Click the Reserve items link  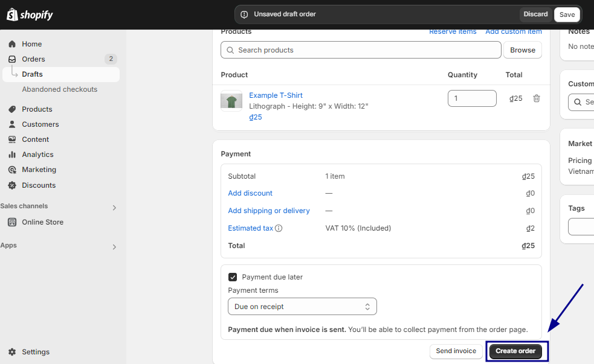tap(453, 32)
